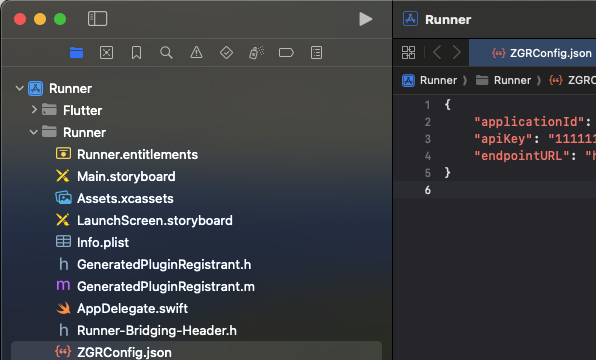The width and height of the screenshot is (596, 360).
Task: Open GeneratedPluginRegistrant.m file
Action: point(166,287)
